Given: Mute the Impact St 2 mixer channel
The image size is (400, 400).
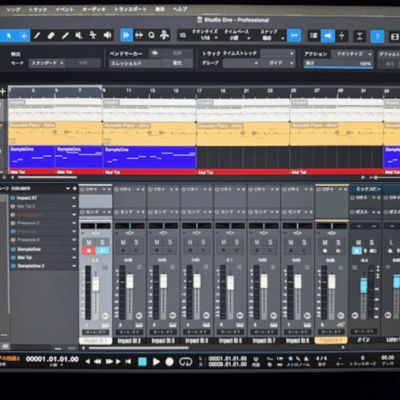Looking at the screenshot, I should [x=123, y=243].
